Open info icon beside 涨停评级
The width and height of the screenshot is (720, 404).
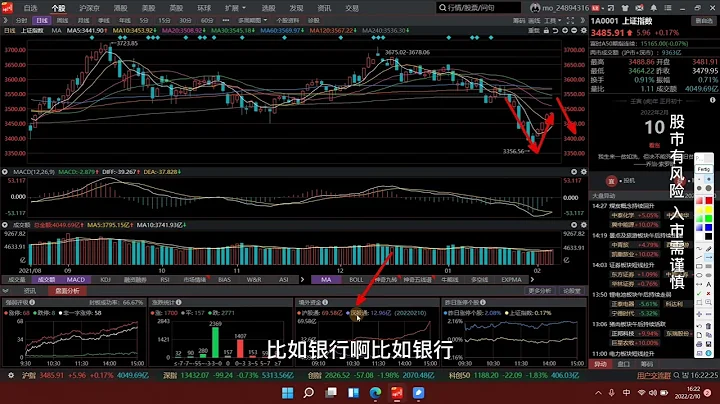pyautogui.click(x=32, y=302)
